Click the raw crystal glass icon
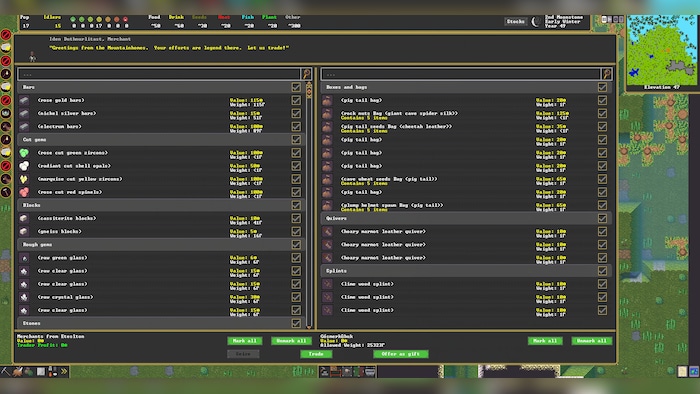 (x=24, y=297)
